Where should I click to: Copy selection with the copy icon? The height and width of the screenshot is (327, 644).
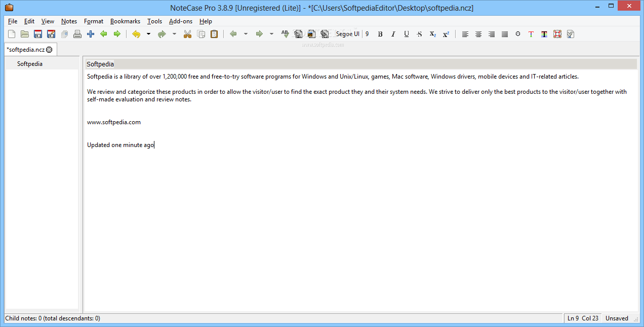click(x=201, y=34)
